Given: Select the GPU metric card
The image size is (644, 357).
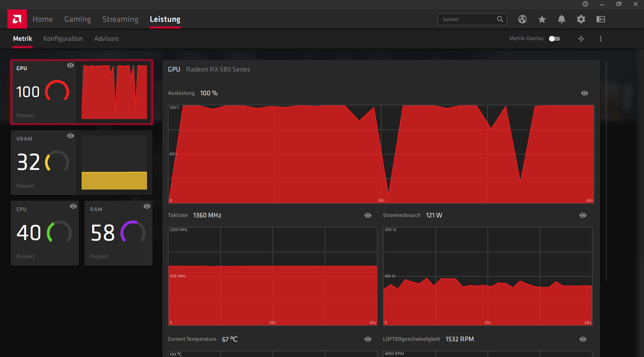Looking at the screenshot, I should [x=82, y=92].
